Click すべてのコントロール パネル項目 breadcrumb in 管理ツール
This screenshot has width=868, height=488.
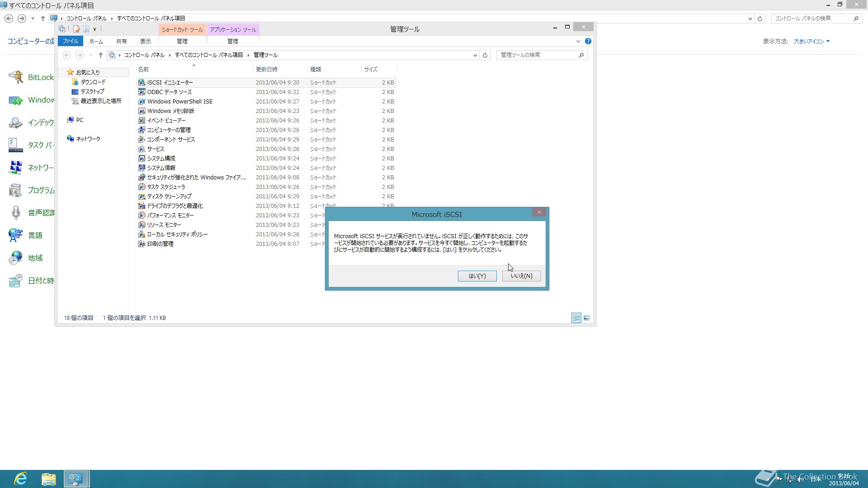(x=209, y=55)
